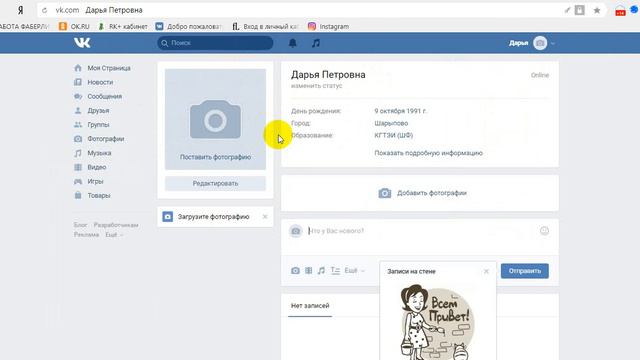Screen dimensions: 640x360
Task: Expand the Ещё attachment dropdown
Action: click(x=354, y=271)
